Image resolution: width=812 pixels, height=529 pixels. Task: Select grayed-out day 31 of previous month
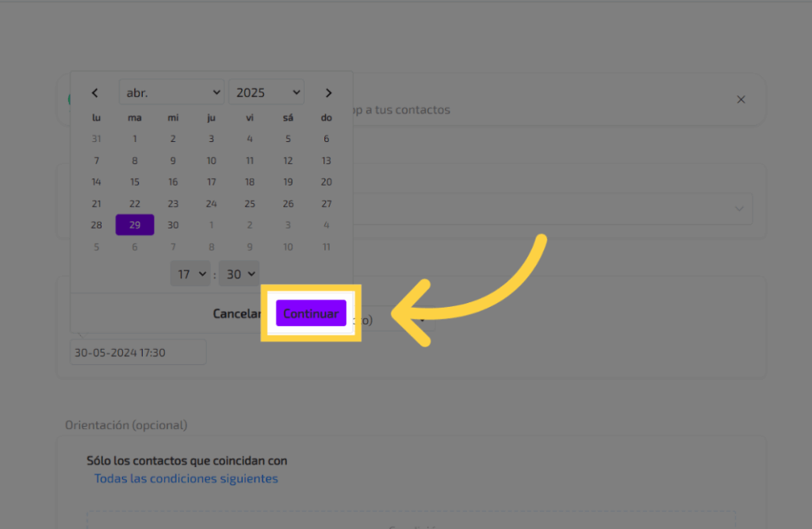(x=97, y=138)
